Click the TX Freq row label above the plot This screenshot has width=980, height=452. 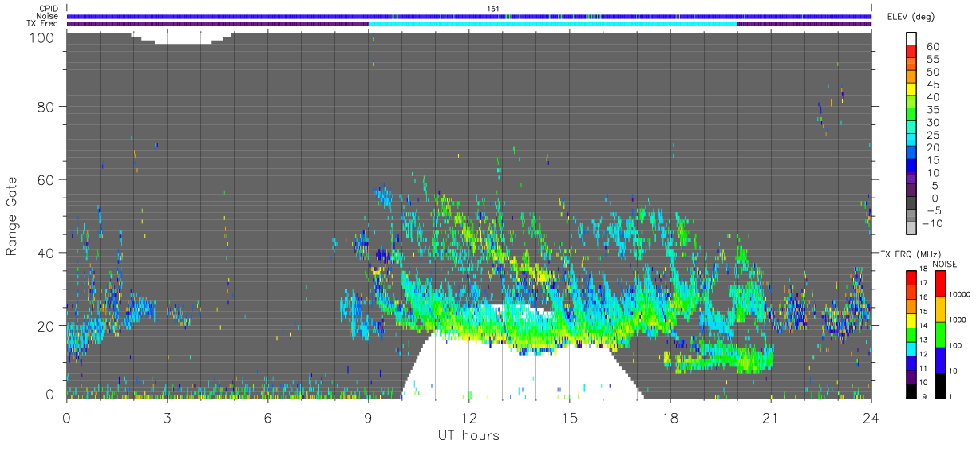(43, 23)
